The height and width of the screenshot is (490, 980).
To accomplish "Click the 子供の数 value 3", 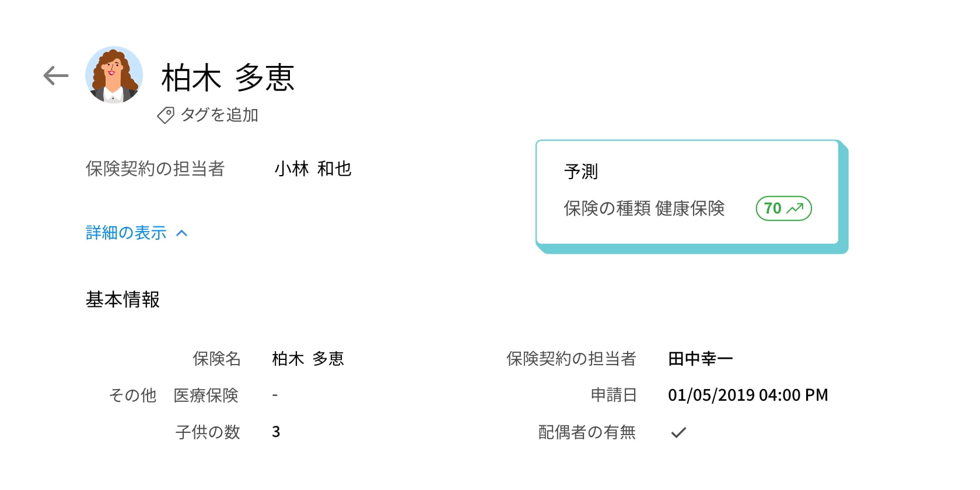I will coord(276,432).
